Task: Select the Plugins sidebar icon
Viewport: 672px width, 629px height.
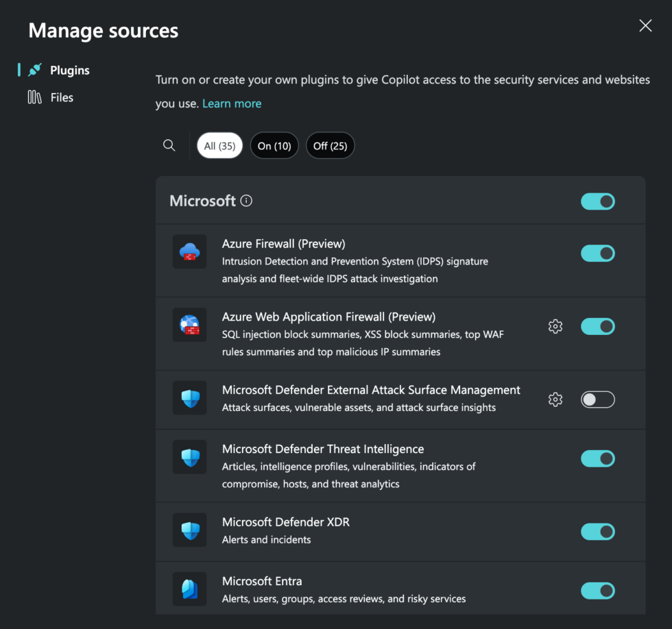Action: (34, 69)
